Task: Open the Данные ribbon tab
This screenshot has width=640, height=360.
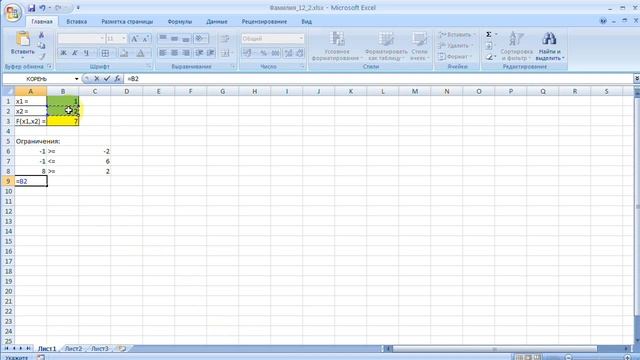Action: 217,22
